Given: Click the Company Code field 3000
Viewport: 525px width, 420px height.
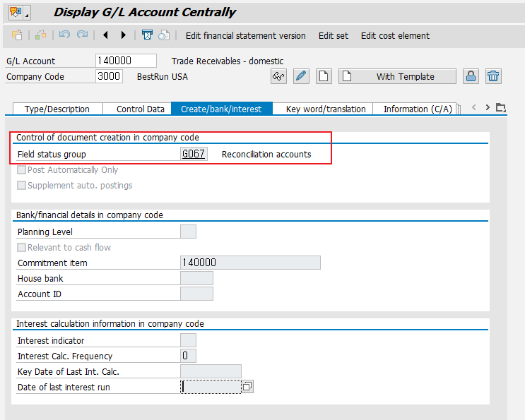Looking at the screenshot, I should 109,76.
